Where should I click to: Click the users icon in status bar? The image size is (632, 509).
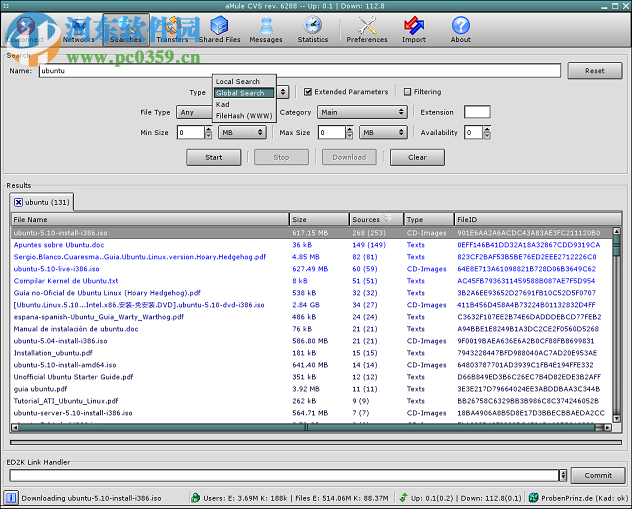tap(195, 498)
